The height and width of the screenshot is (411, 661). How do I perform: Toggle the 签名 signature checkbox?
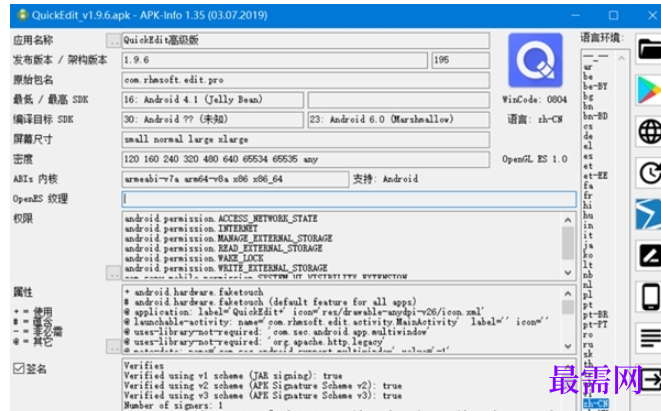[x=19, y=368]
